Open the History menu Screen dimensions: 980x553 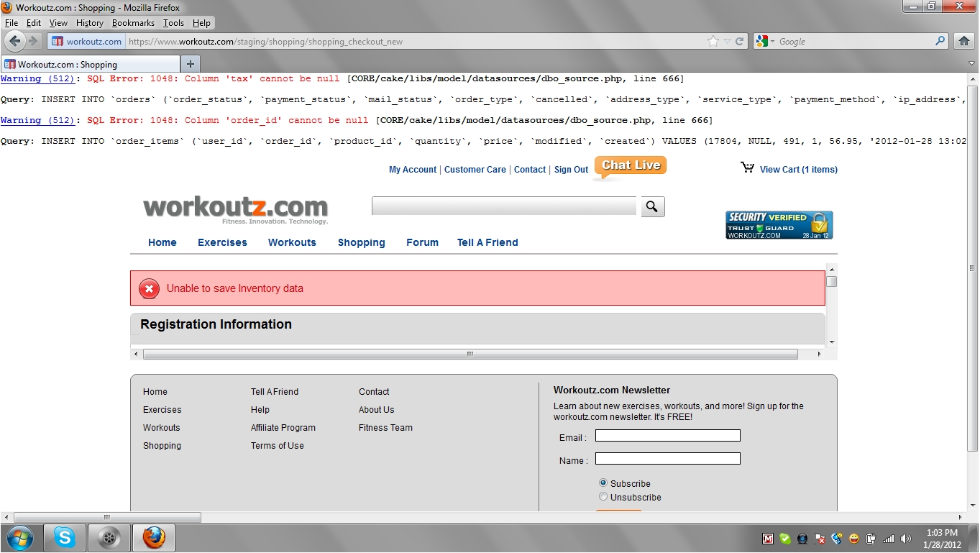[x=90, y=23]
